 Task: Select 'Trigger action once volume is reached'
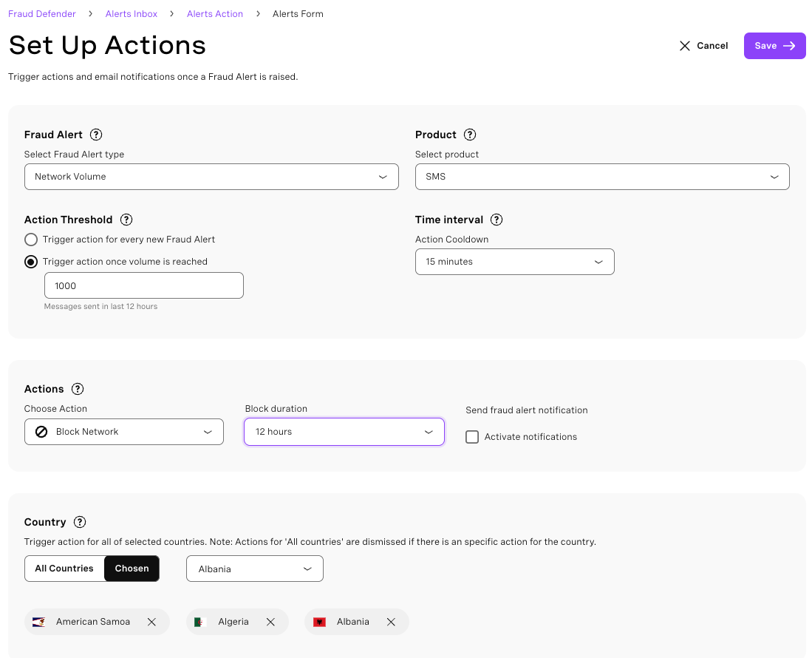(31, 262)
